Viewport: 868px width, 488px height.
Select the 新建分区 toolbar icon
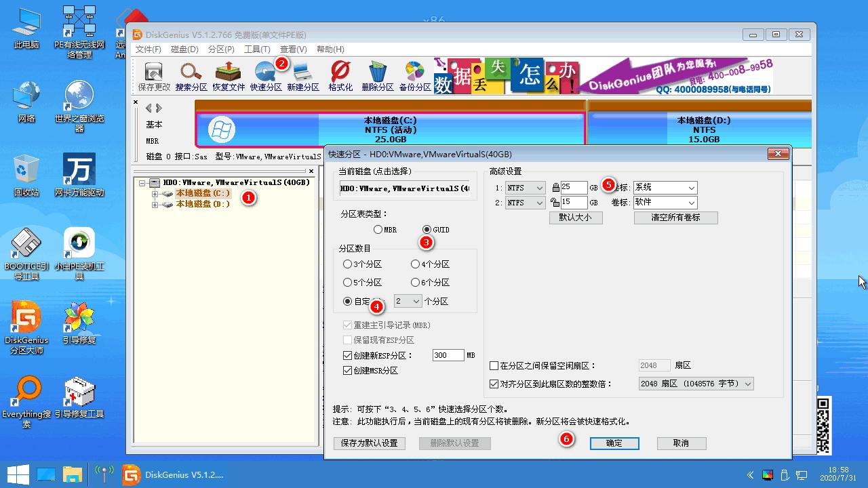point(304,75)
